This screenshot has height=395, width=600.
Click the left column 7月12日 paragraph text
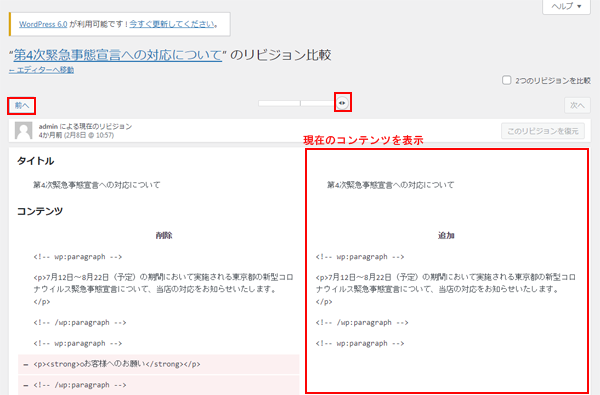tap(163, 289)
